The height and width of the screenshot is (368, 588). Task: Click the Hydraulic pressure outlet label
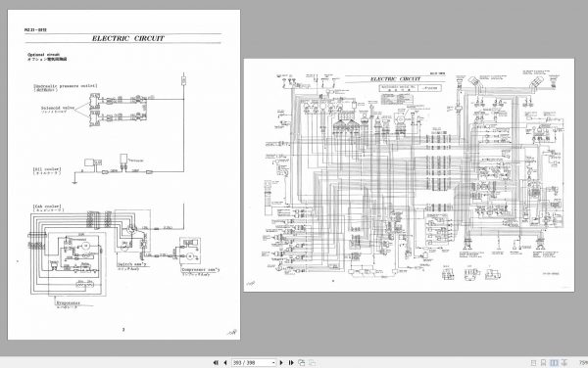click(x=66, y=86)
